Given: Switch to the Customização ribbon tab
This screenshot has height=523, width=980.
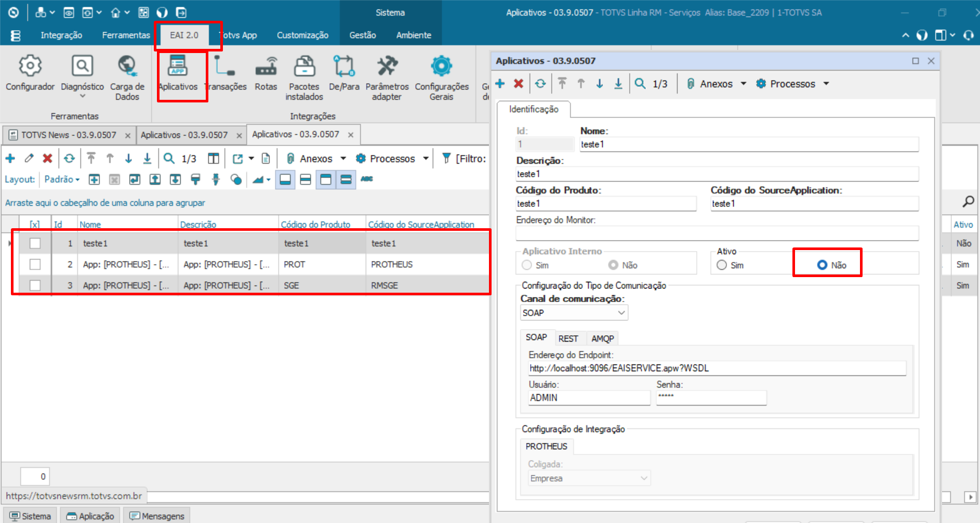Looking at the screenshot, I should coord(302,35).
